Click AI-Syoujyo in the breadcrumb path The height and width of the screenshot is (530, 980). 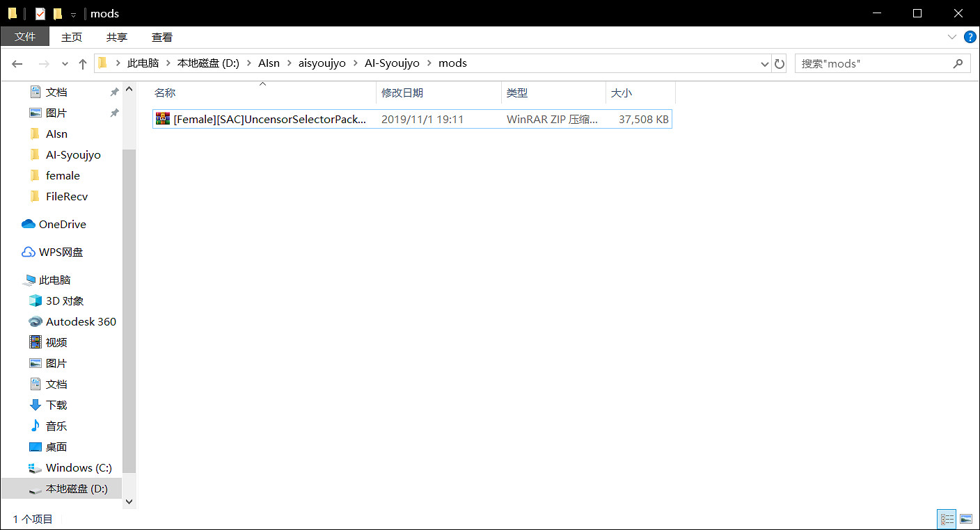pyautogui.click(x=392, y=63)
